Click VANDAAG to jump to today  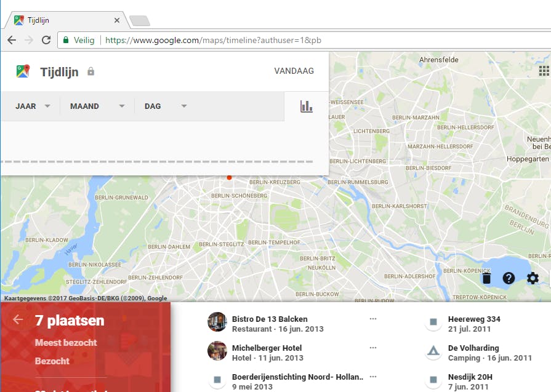point(295,71)
